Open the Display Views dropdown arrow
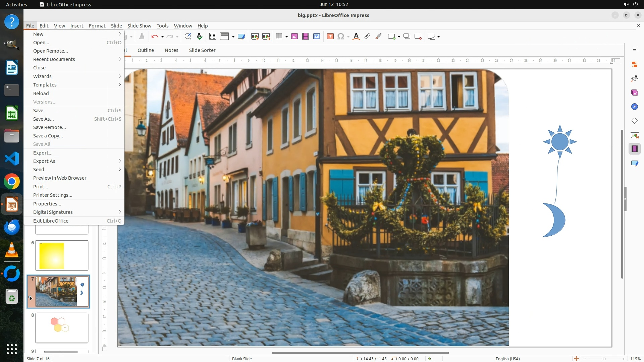Viewport: 644px width, 362px height. (233, 37)
